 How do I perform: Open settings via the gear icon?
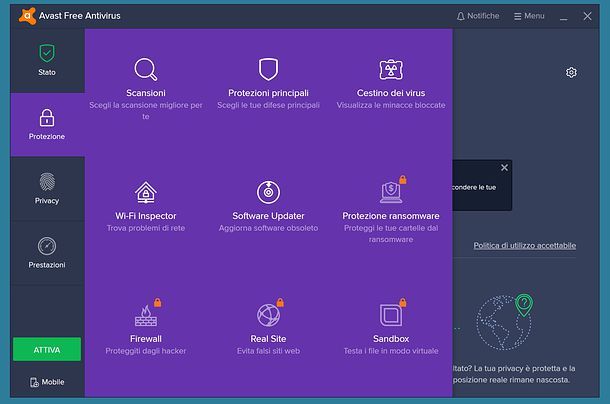(x=571, y=72)
